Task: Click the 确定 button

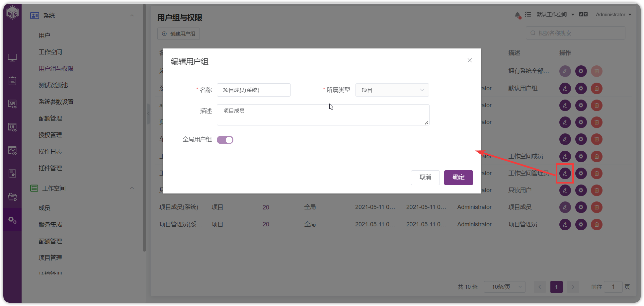Action: [x=458, y=178]
